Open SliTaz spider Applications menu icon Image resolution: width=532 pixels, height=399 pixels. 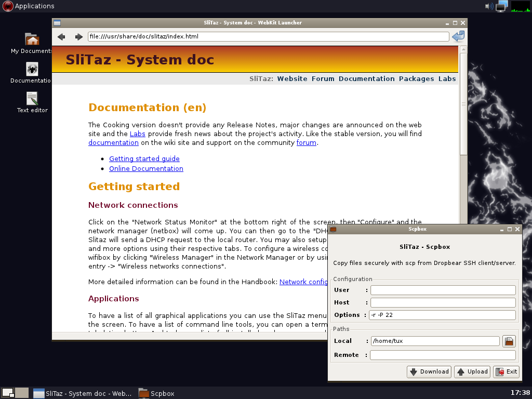click(7, 6)
